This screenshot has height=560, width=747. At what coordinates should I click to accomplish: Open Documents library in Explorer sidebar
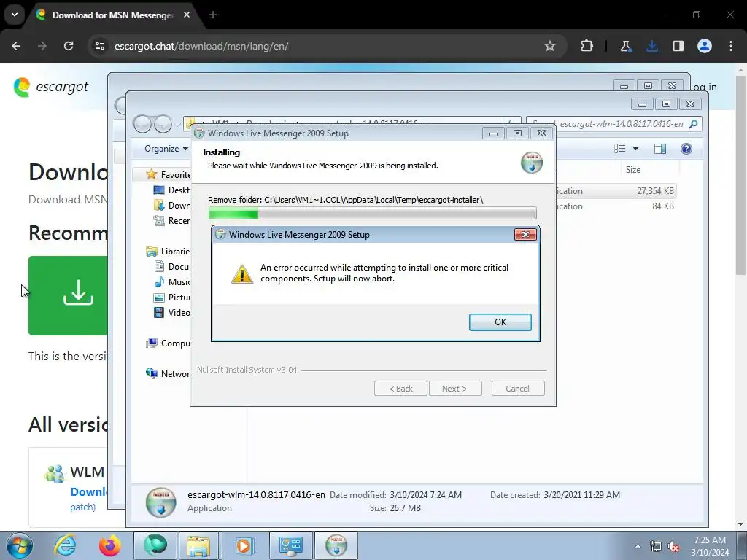[x=171, y=266]
